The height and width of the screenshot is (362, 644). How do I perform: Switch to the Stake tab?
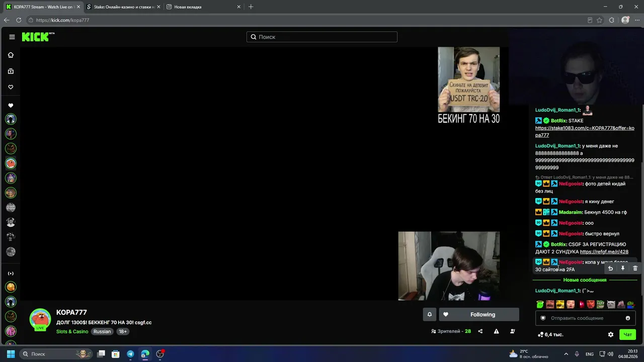click(x=124, y=7)
